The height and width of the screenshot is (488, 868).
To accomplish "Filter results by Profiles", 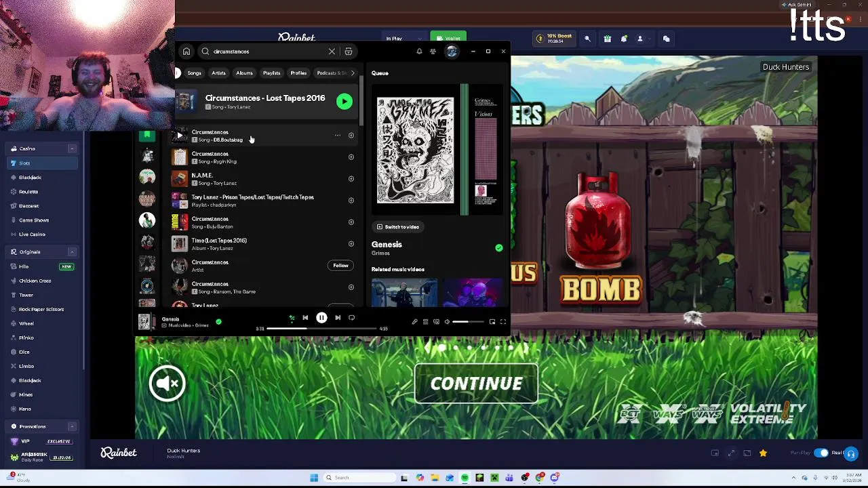I will 298,73.
